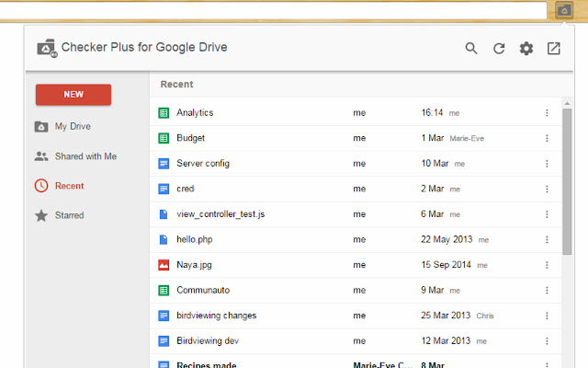The width and height of the screenshot is (588, 368).
Task: Open the birdviewing changes document
Action: tap(216, 316)
